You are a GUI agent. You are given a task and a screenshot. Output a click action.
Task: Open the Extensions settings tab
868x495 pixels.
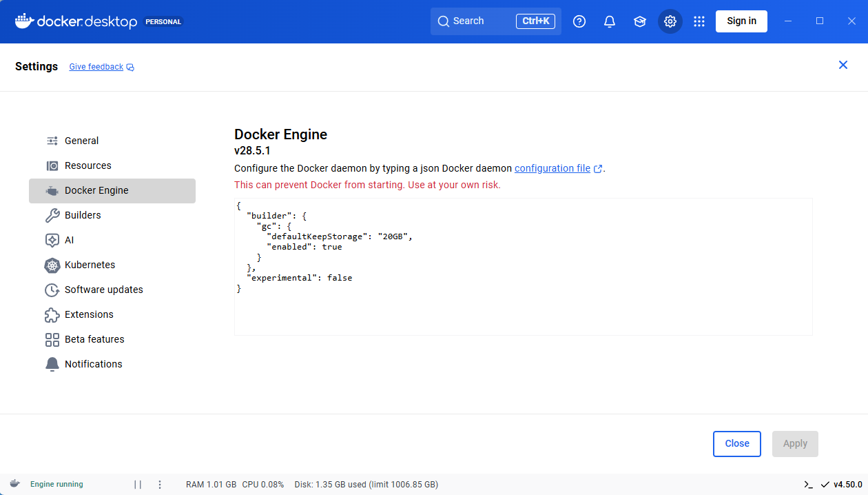112,314
